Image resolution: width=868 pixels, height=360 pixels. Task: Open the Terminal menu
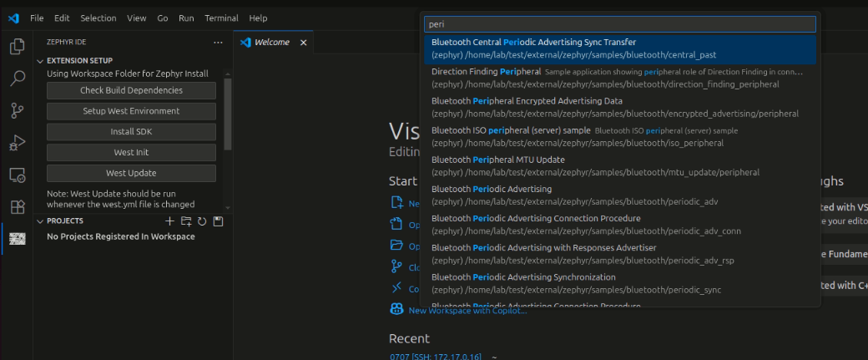(x=221, y=18)
